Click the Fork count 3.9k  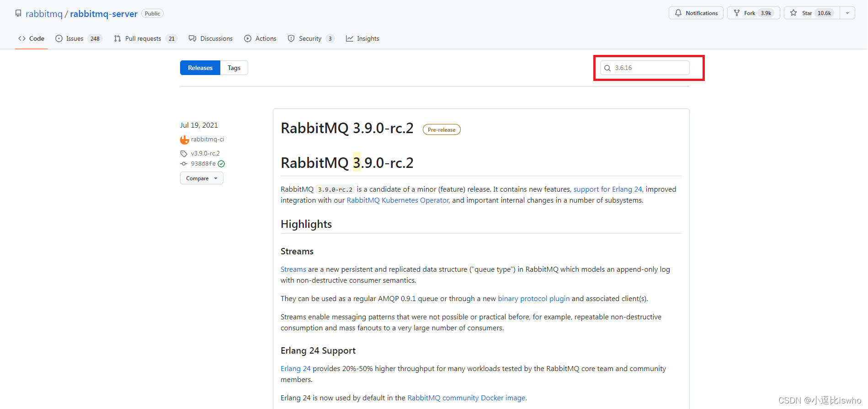[x=766, y=13]
